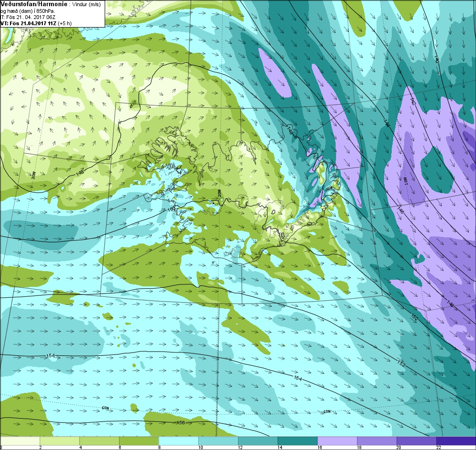Screen dimensions: 476x450
Task: Click the 154 contour label beside the 152 label
Action: click(x=298, y=378)
